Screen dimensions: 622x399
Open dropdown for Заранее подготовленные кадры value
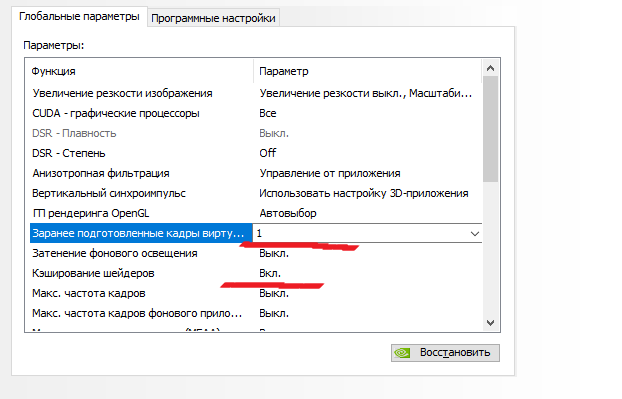point(475,233)
